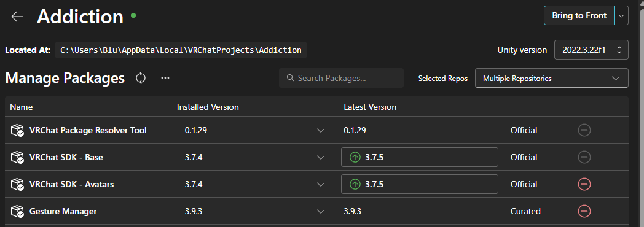Image resolution: width=644 pixels, height=227 pixels.
Task: Click the Bring to Front button
Action: coord(579,15)
